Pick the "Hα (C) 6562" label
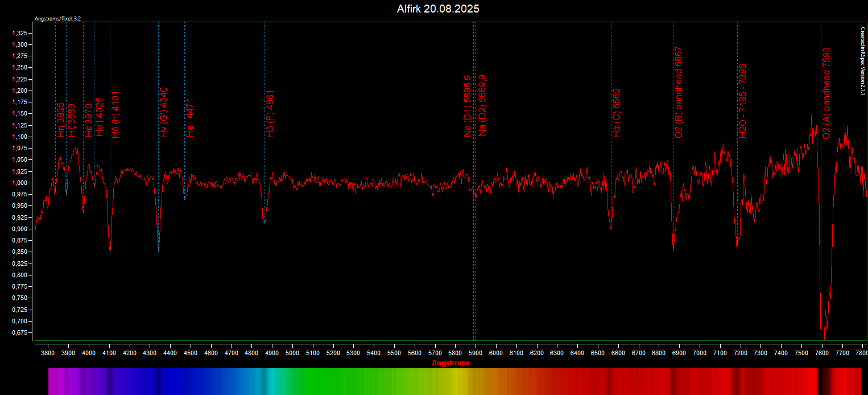Image resolution: width=868 pixels, height=395 pixels. tap(617, 113)
